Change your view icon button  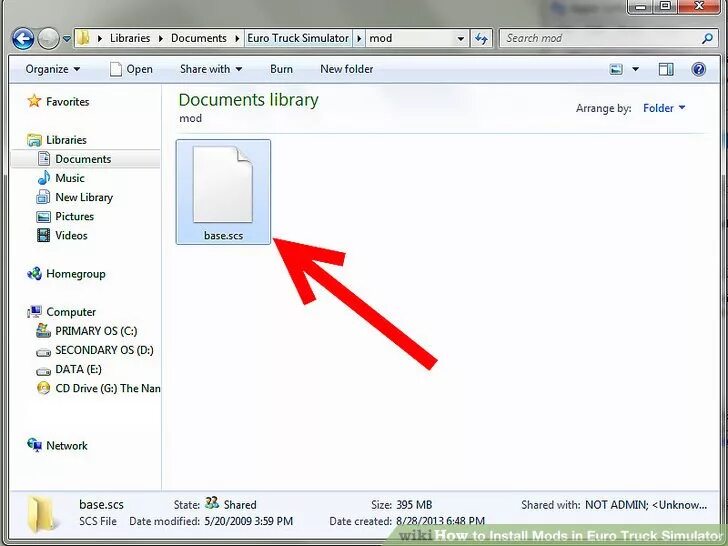point(616,70)
